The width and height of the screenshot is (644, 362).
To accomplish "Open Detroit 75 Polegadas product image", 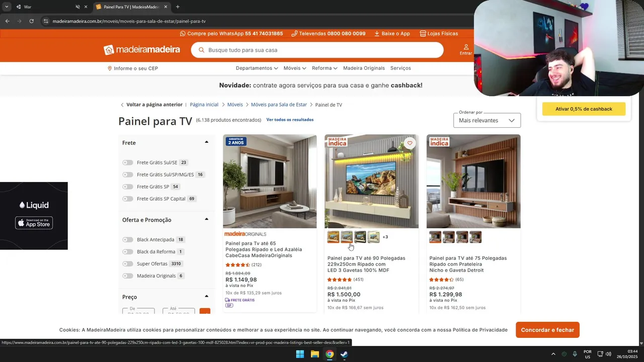I will coord(473,182).
